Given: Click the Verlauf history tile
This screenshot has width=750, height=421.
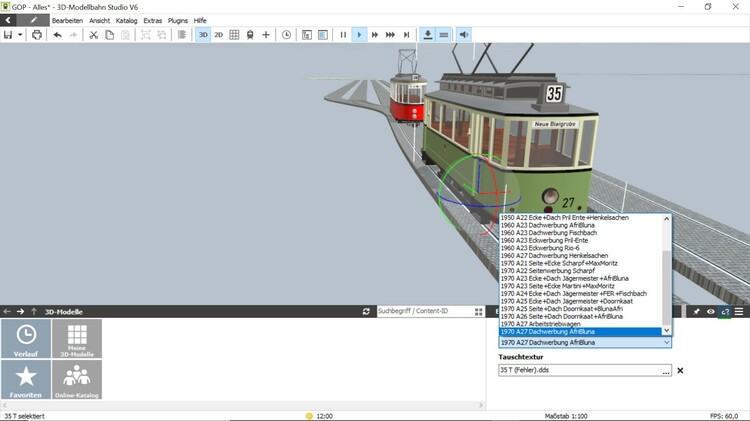Looking at the screenshot, I should click(x=26, y=339).
